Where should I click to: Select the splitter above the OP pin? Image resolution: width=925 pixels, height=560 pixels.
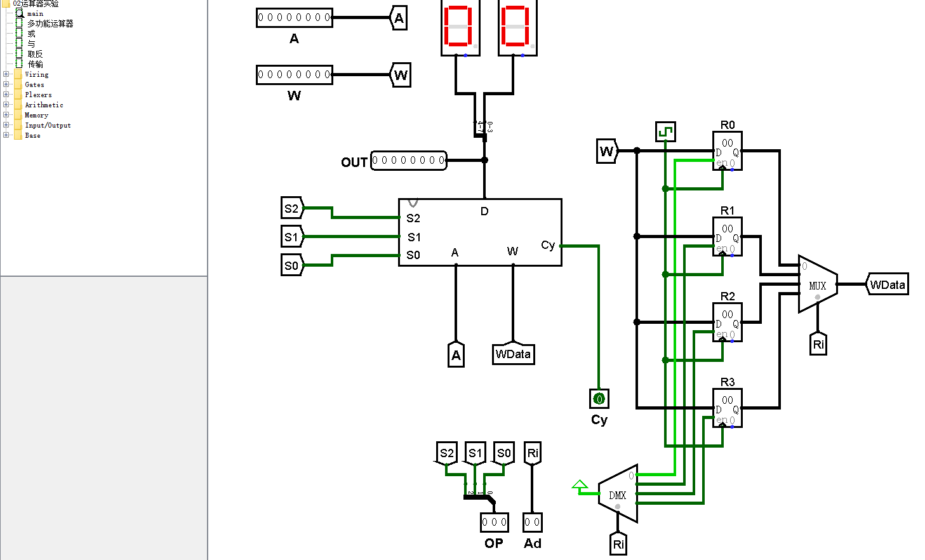[480, 497]
